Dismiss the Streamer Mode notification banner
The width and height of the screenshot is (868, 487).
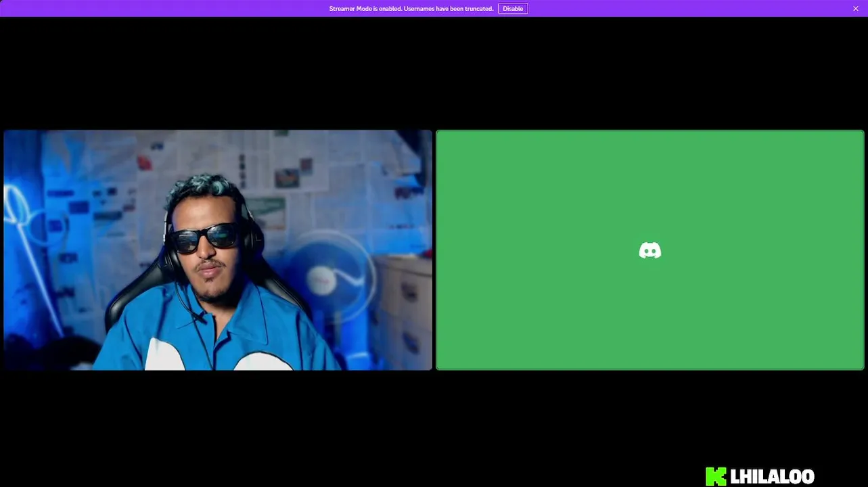856,9
